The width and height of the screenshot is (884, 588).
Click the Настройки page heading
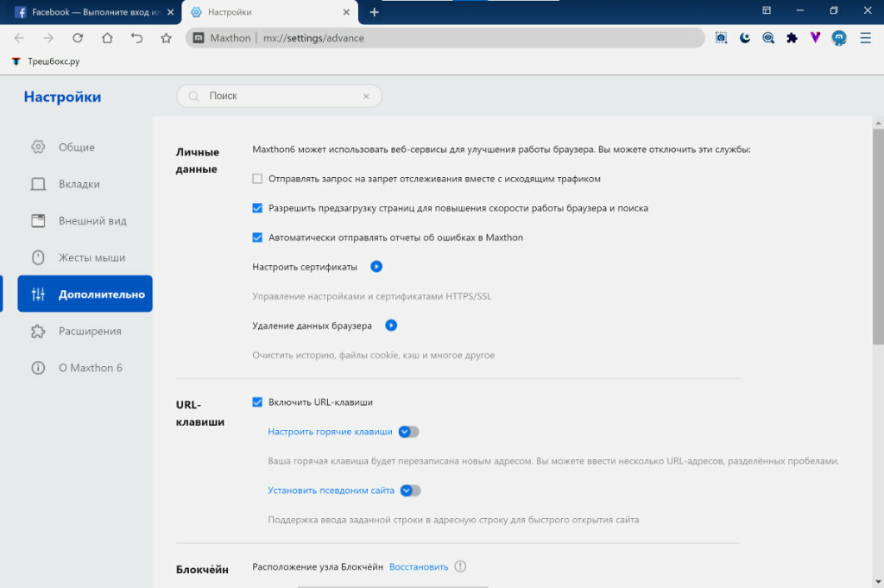pos(62,97)
